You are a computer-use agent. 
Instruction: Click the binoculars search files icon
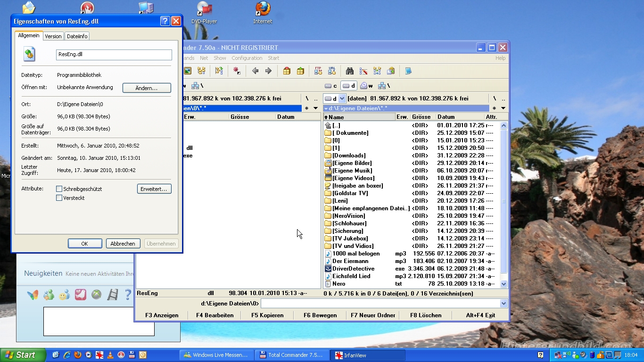tap(350, 71)
